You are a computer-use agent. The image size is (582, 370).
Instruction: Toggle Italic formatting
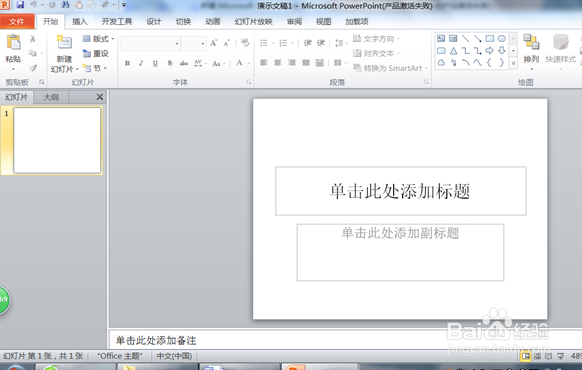[x=141, y=63]
